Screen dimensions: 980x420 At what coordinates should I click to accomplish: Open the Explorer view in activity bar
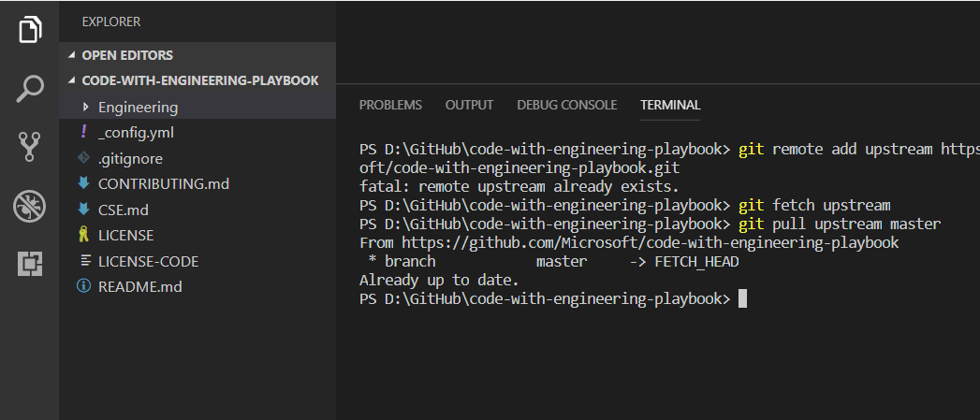pos(30,29)
